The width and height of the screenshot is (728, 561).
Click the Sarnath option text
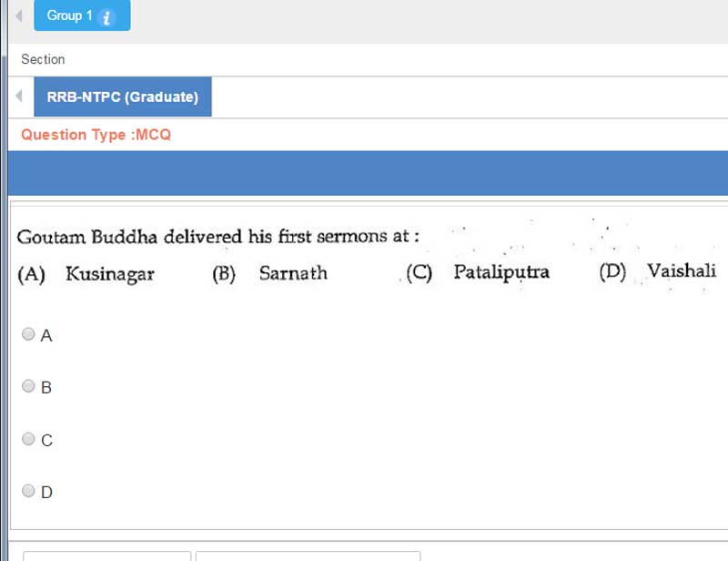(x=293, y=273)
